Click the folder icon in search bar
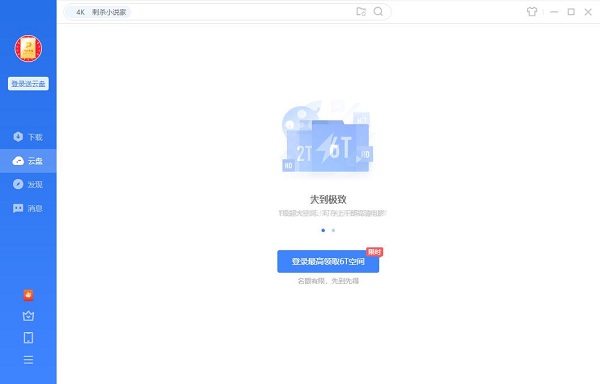 click(361, 11)
